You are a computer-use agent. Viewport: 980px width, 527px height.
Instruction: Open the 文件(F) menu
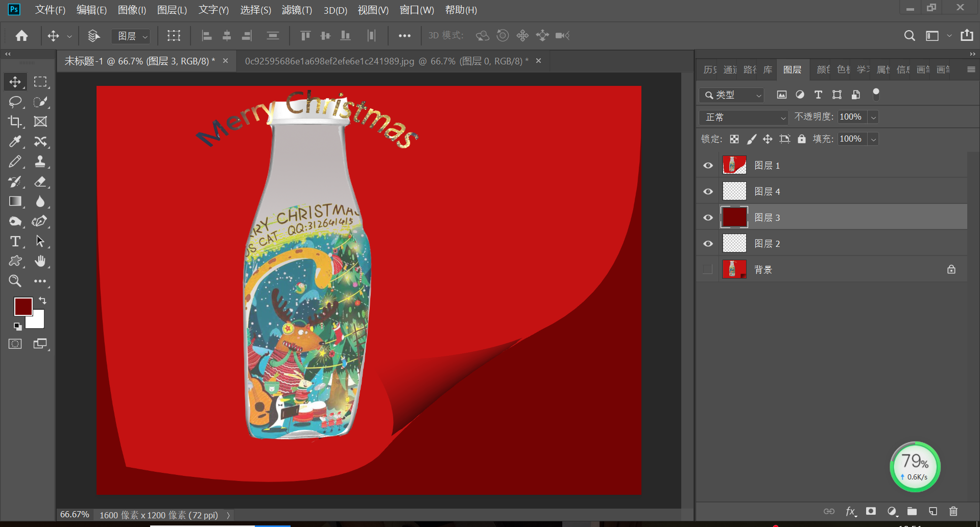pos(50,10)
